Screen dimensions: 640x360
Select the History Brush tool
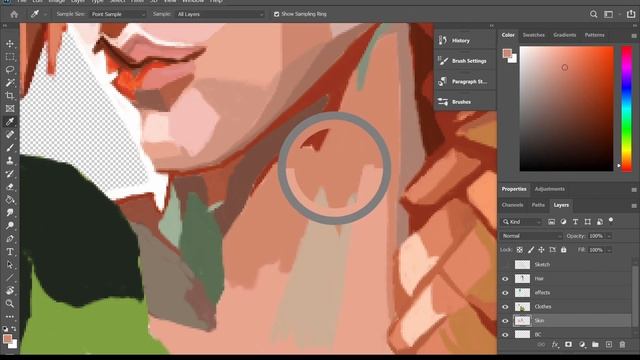10,174
